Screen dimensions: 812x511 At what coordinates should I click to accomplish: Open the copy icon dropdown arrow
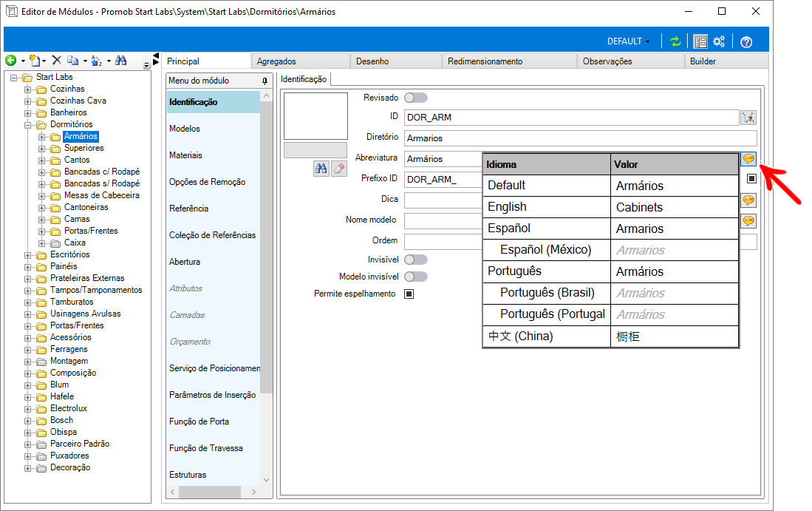85,61
